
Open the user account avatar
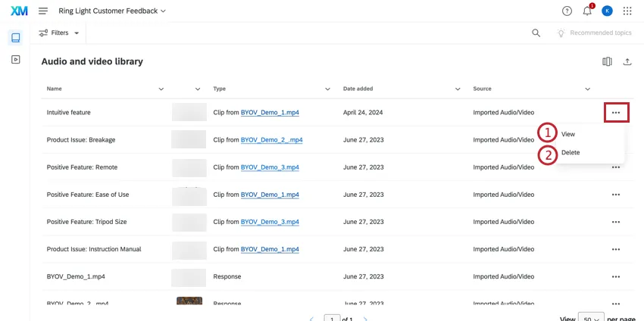click(x=607, y=11)
